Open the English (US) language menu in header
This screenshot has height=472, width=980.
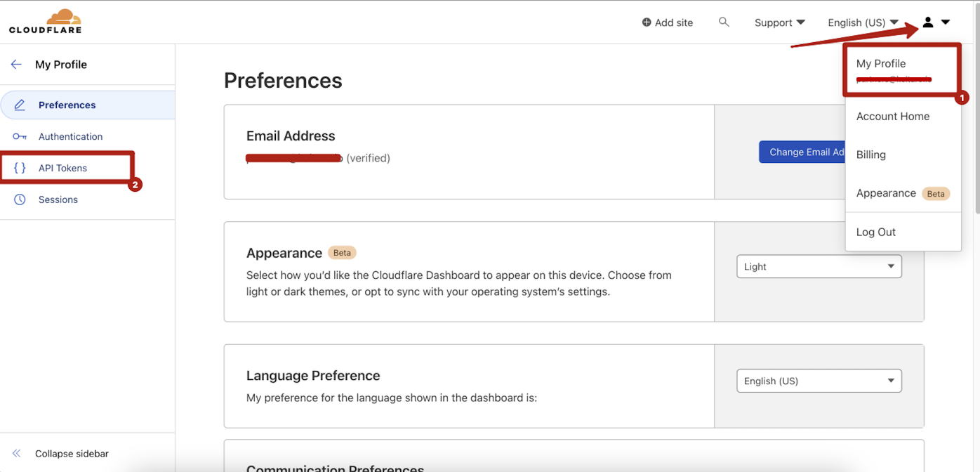(x=863, y=22)
